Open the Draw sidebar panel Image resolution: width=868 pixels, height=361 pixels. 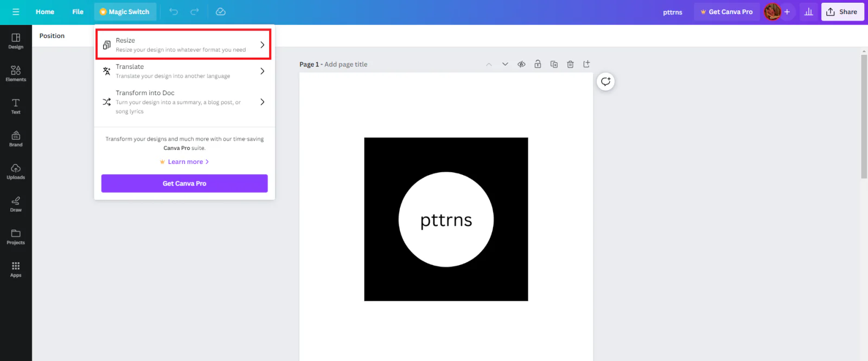click(16, 204)
